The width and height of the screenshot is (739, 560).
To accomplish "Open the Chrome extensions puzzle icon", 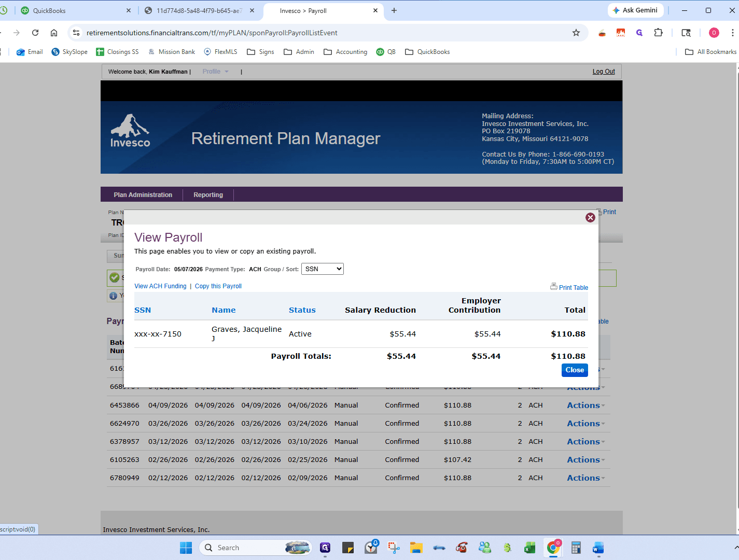I will [658, 33].
